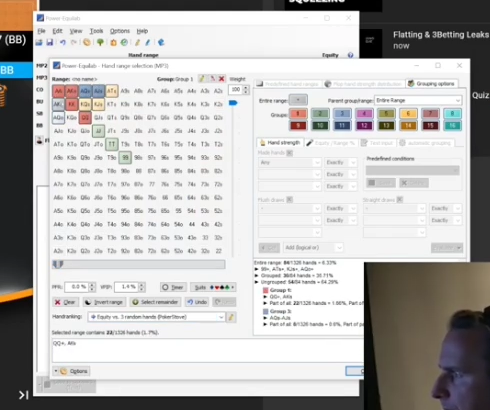The image size is (490, 410).
Task: Open the Parent group/range dropdown
Action: [418, 100]
